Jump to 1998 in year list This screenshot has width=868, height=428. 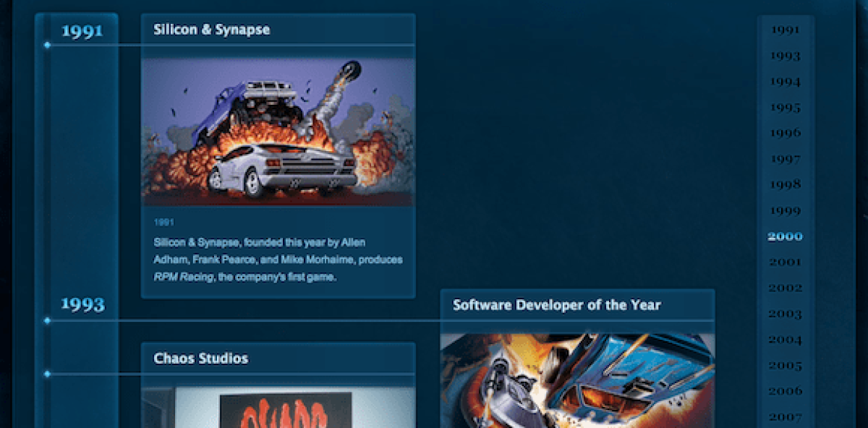tap(785, 185)
